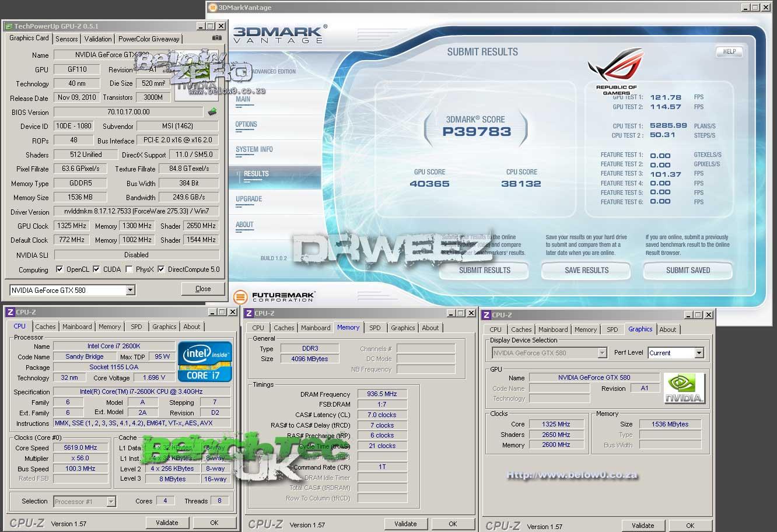Screen dimensions: 777x532
Task: Click the 3DMark score P39783
Action: [477, 132]
